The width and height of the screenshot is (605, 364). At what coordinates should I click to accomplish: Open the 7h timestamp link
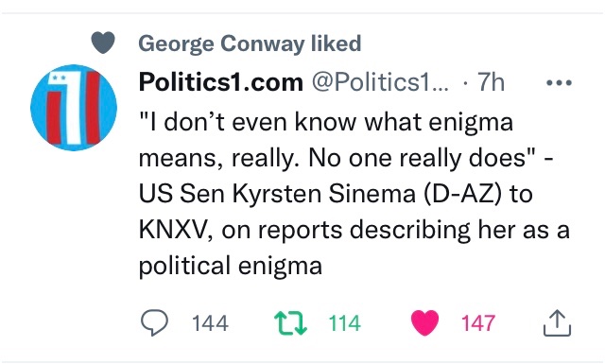(x=491, y=82)
